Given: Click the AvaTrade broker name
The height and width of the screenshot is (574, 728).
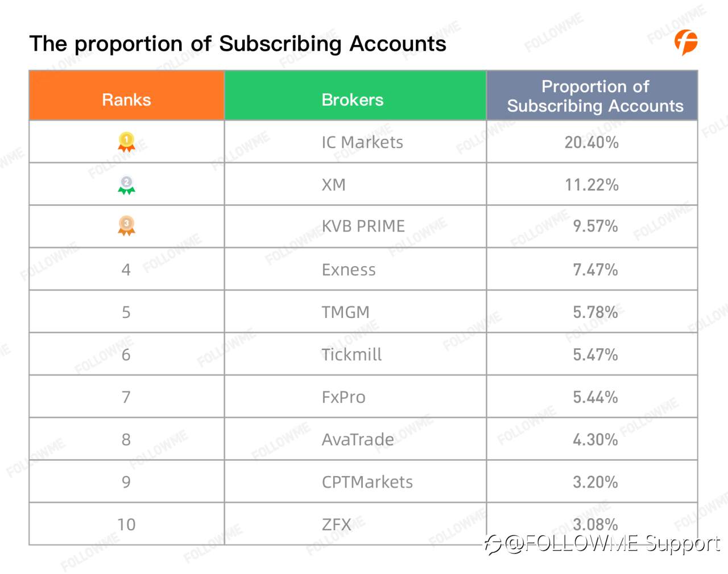Looking at the screenshot, I should tap(358, 440).
